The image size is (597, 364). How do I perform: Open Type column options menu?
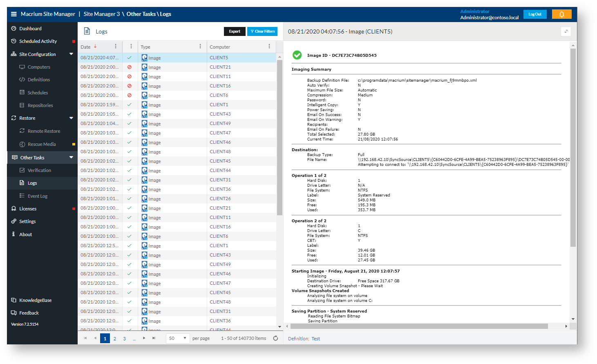tap(200, 47)
